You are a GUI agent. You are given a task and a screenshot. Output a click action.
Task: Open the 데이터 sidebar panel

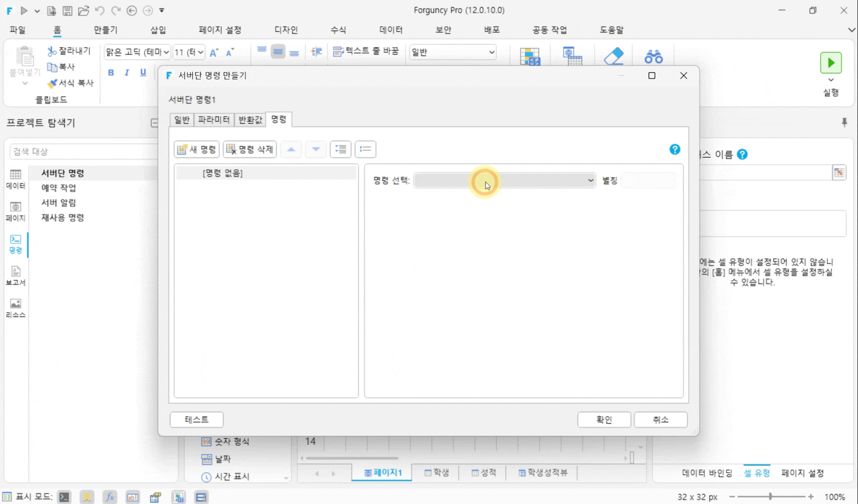coord(15,179)
